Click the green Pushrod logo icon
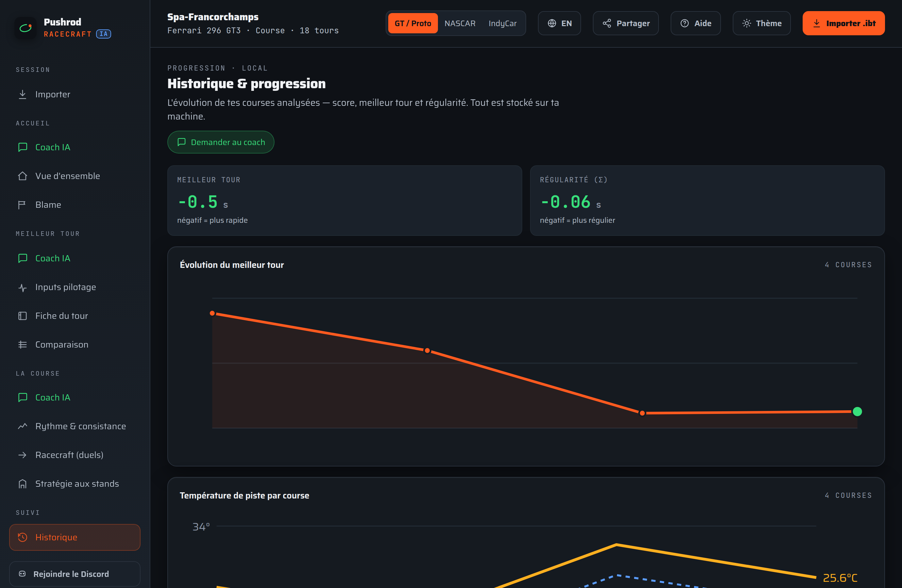 pyautogui.click(x=25, y=28)
